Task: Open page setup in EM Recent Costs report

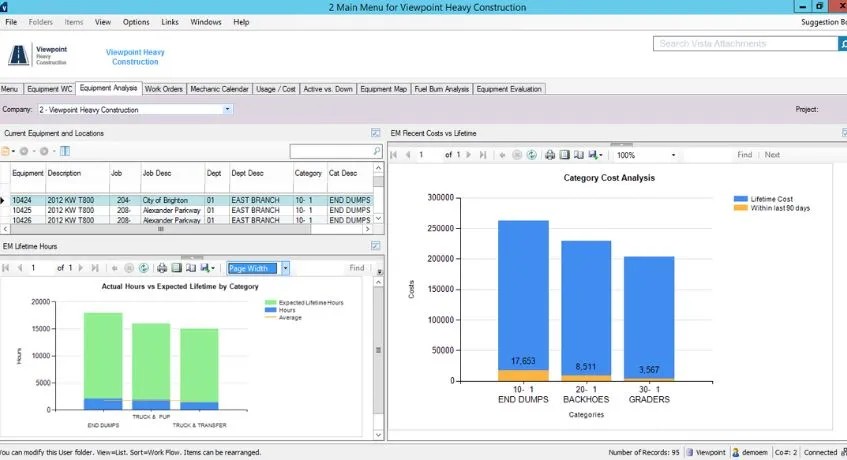Action: [x=579, y=155]
